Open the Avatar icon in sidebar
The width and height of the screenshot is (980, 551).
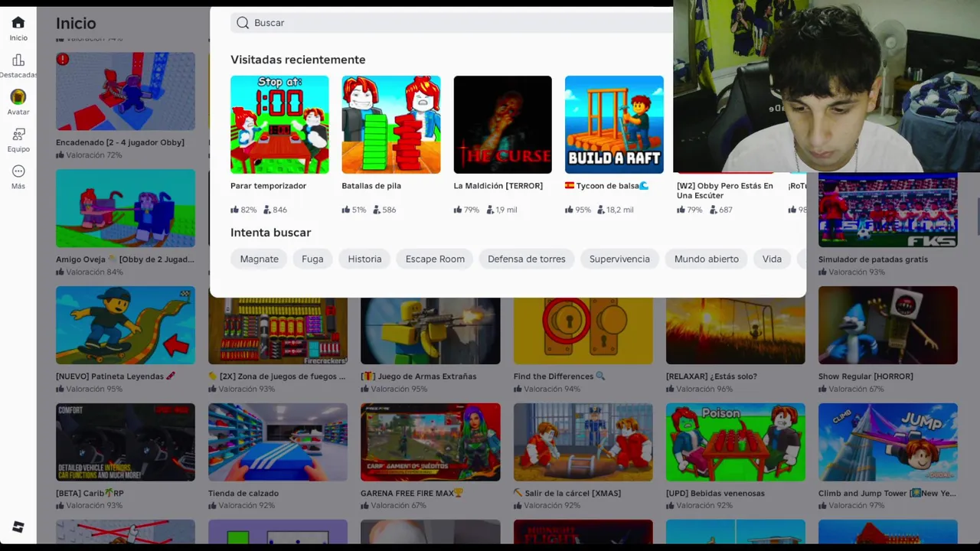(18, 97)
